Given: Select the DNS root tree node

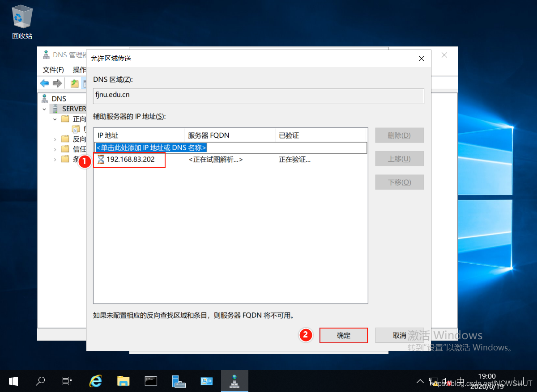Looking at the screenshot, I should tap(59, 99).
